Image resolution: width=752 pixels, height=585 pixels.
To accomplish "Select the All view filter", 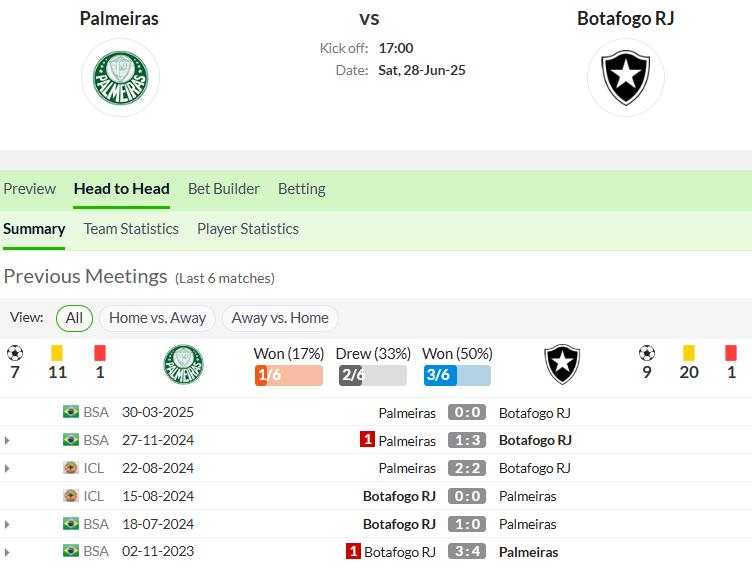I will (x=74, y=318).
